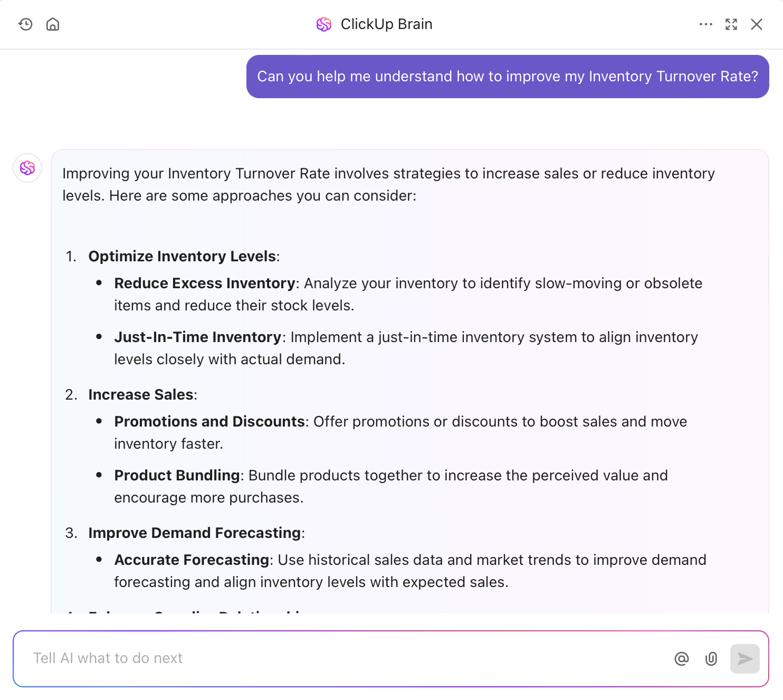Click the history clock icon top left
This screenshot has width=783, height=700.
point(25,24)
